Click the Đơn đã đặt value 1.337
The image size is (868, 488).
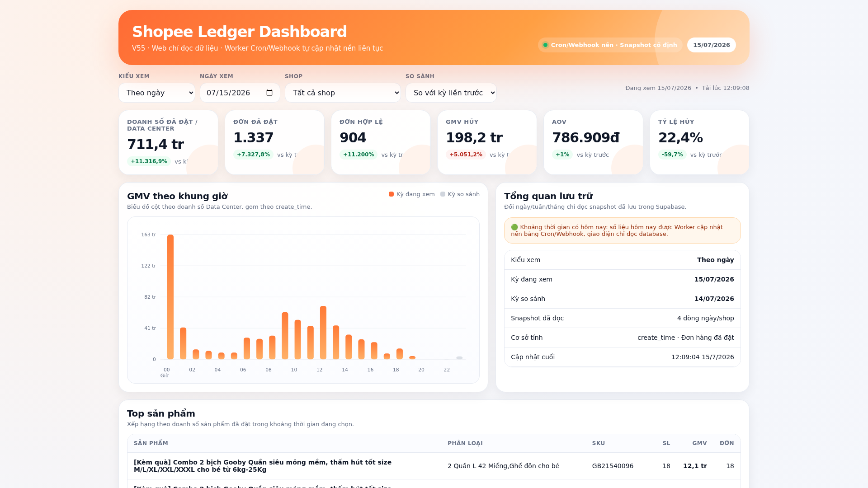[254, 138]
